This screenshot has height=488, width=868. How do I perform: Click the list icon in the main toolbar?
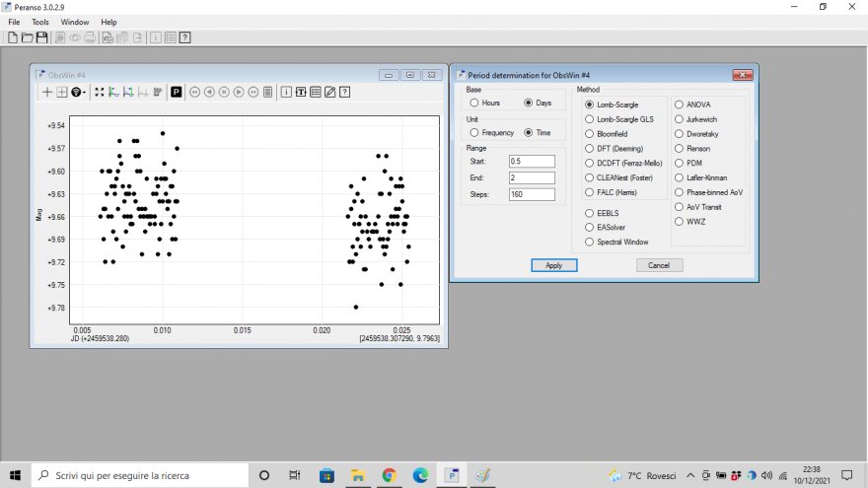point(171,37)
